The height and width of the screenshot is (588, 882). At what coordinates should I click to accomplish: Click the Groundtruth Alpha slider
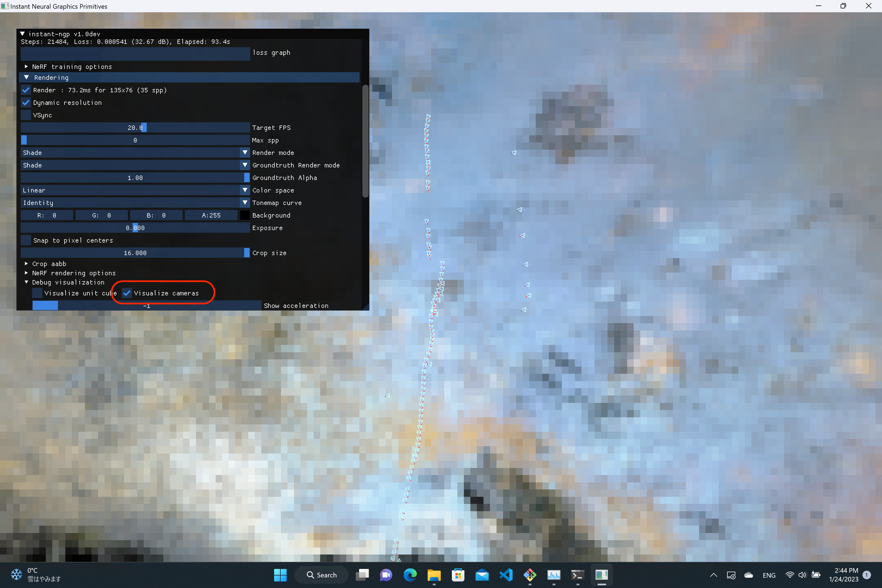[x=135, y=178]
